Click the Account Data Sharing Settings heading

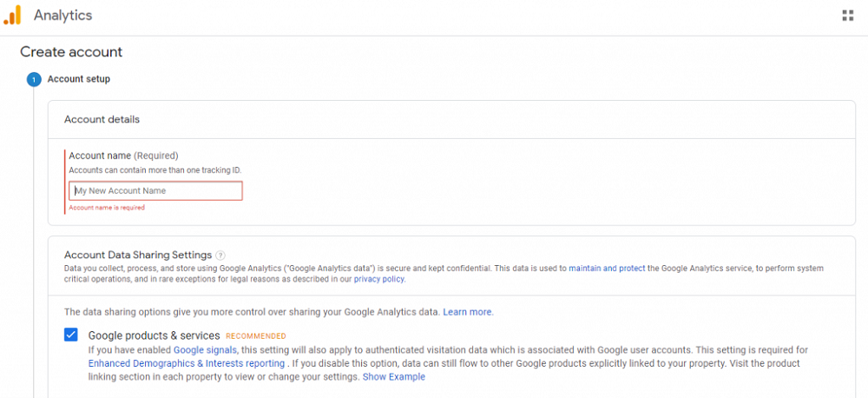(x=138, y=255)
